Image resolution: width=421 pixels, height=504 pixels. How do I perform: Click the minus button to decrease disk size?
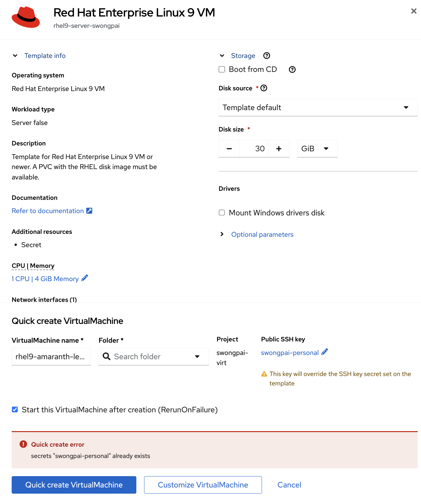(229, 149)
